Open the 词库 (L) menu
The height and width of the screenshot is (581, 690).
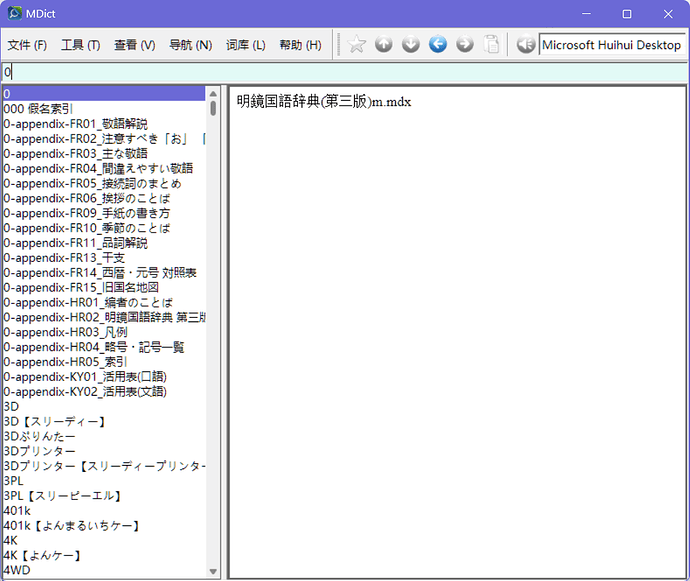(246, 45)
